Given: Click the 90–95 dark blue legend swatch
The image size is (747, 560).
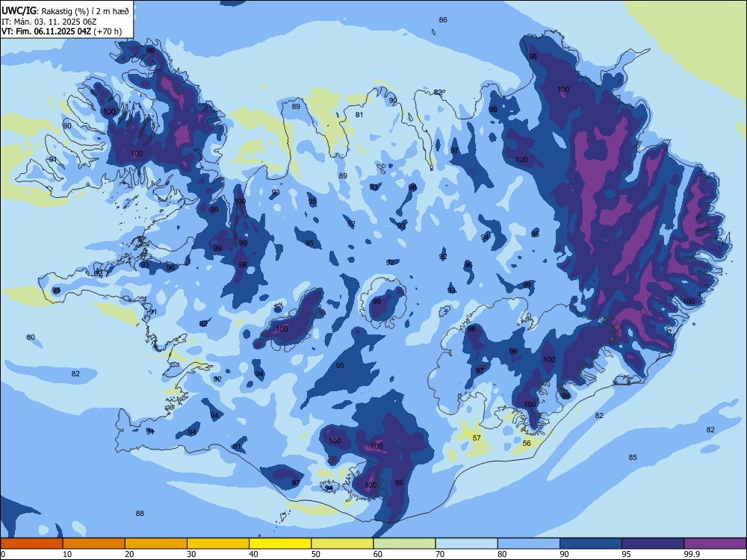Looking at the screenshot, I should [x=591, y=544].
